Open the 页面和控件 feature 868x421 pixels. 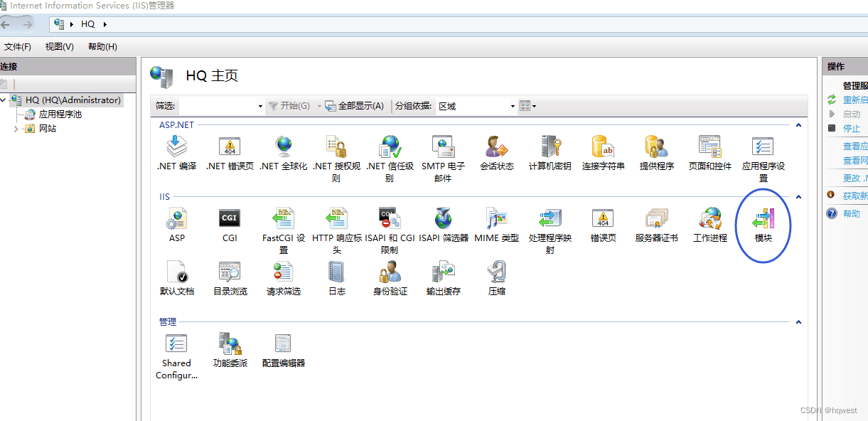pyautogui.click(x=710, y=154)
